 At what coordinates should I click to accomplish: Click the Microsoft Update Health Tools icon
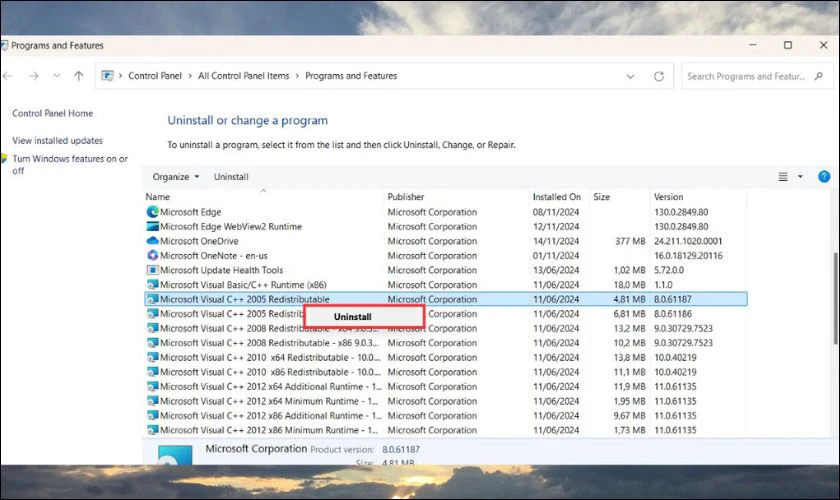(153, 270)
